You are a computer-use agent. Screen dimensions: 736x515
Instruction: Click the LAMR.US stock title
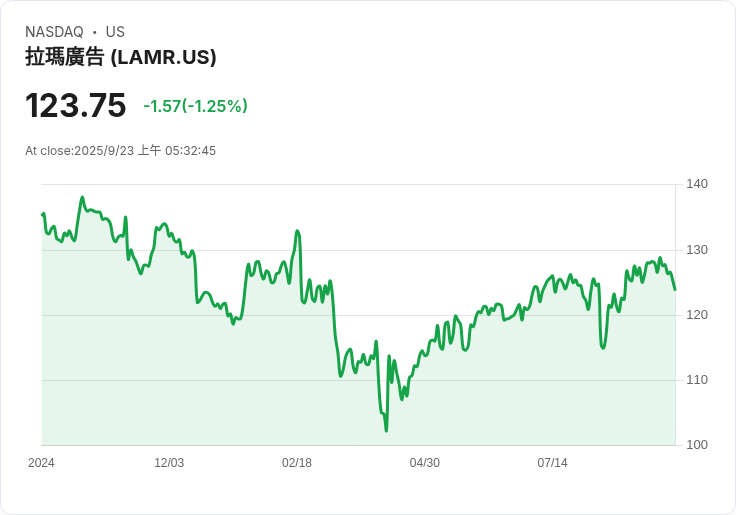click(x=121, y=57)
